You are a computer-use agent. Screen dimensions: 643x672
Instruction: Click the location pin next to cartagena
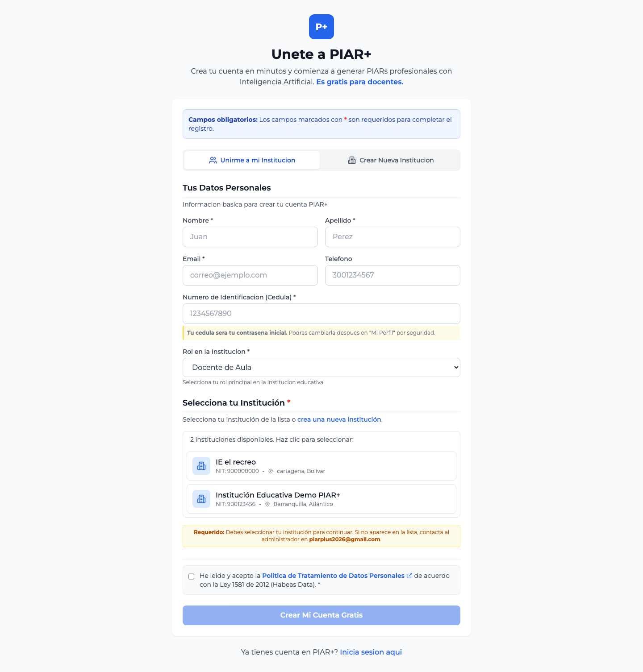tap(271, 471)
